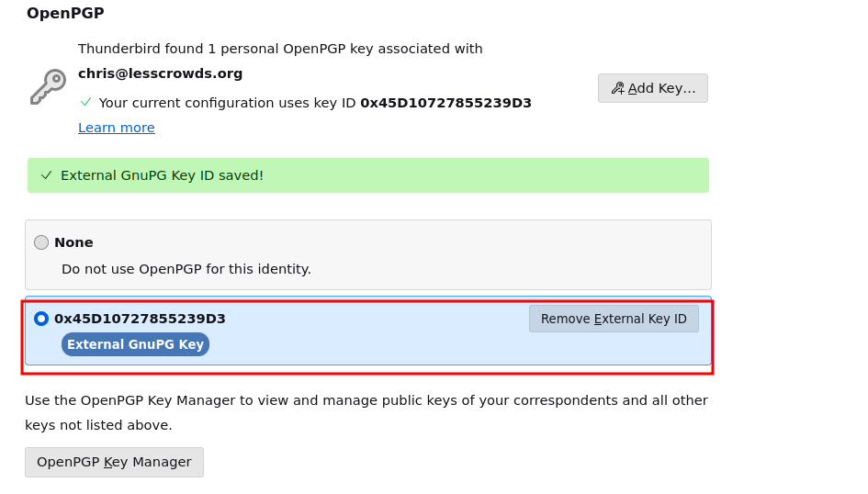Click "Do not use OpenPGP for this identity" text
Viewport: 868px width, 494px height.
[x=186, y=269]
